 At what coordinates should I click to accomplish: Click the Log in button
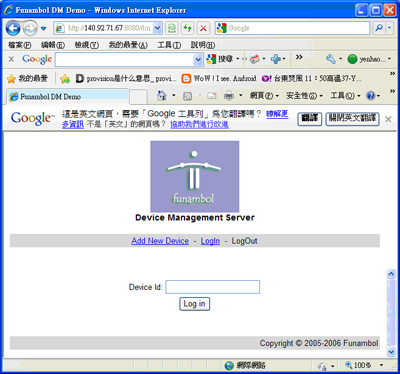point(194,304)
